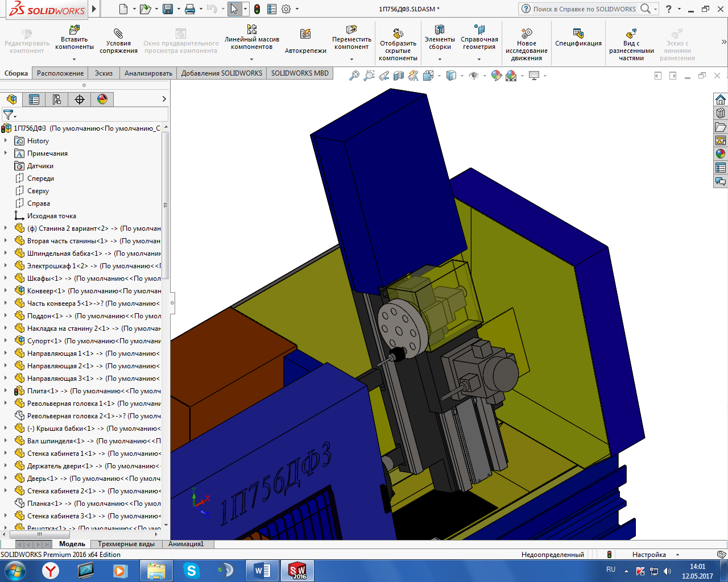Toggle Hide/Show Items eye icon
This screenshot has height=582, width=728.
click(x=473, y=76)
